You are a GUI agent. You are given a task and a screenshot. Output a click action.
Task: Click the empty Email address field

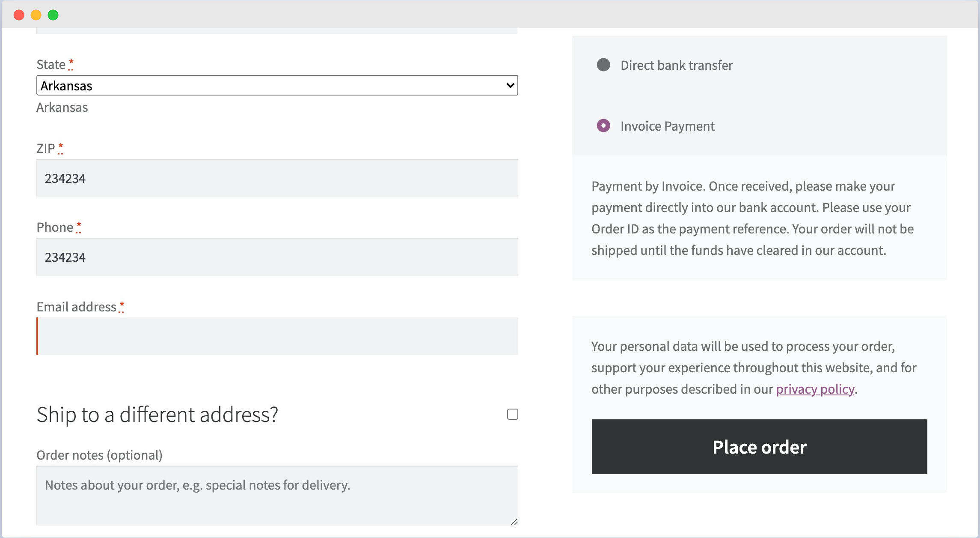pos(277,336)
